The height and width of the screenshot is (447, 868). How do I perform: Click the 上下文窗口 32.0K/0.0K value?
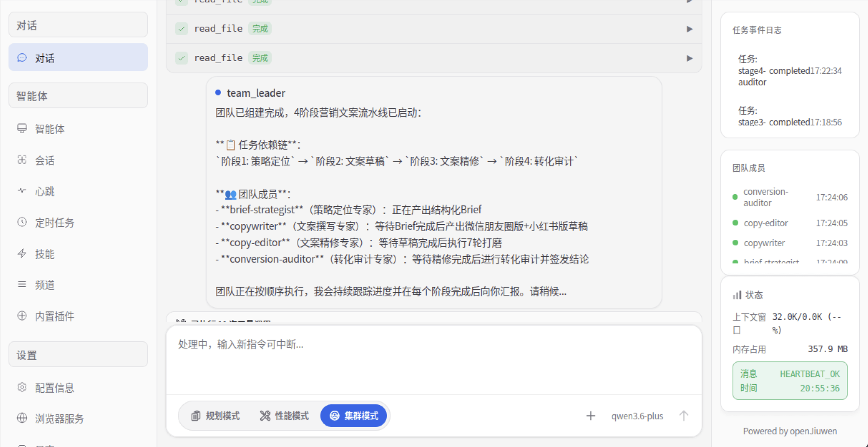(806, 323)
